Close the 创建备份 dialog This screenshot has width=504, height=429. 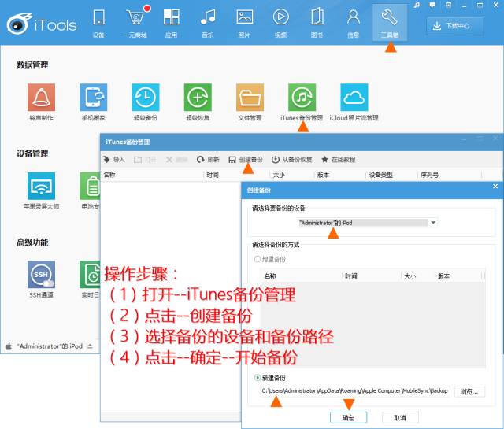(495, 186)
